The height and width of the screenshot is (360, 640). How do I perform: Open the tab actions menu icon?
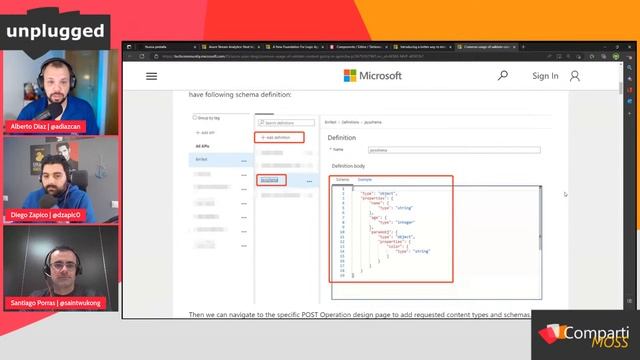pos(129,47)
